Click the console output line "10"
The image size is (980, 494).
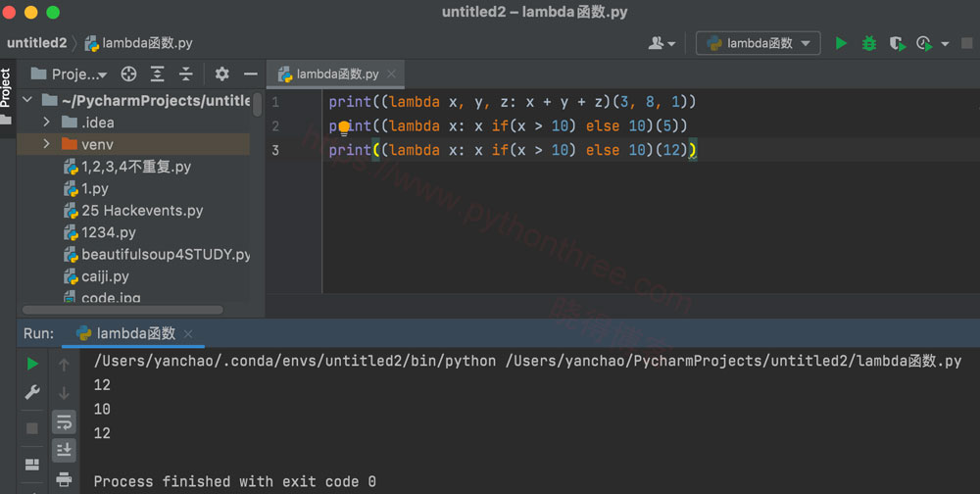[x=102, y=409]
